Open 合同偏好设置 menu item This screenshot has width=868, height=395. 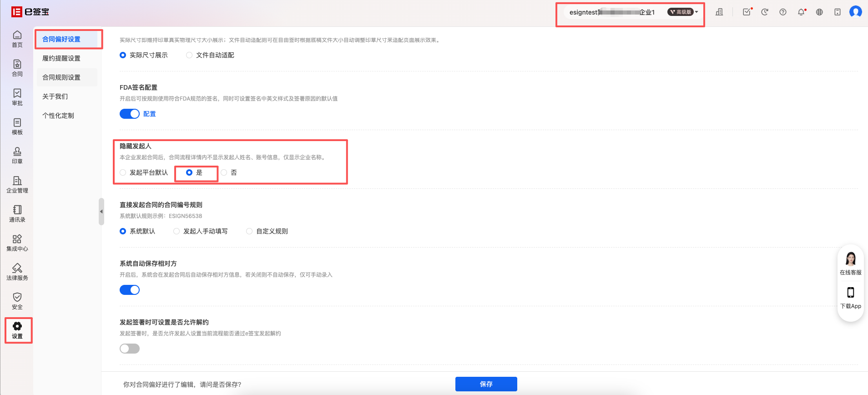[x=67, y=39]
